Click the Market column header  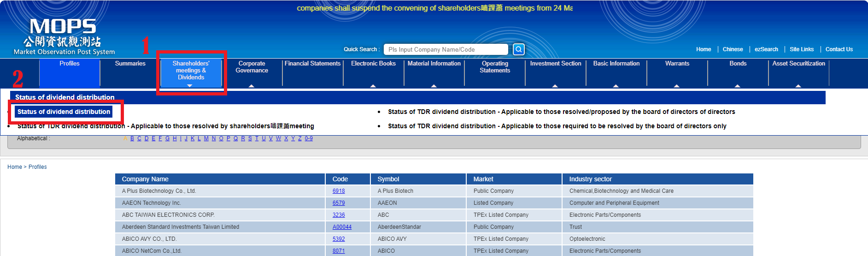click(514, 179)
